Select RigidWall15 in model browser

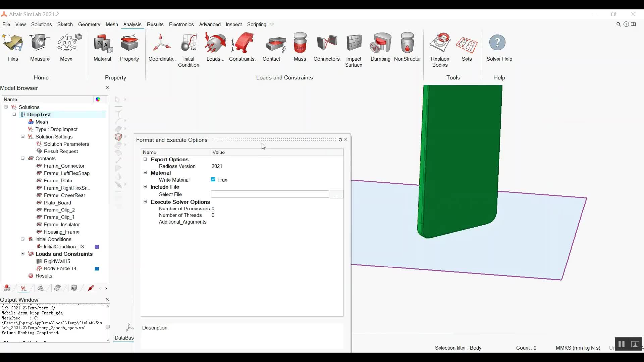[x=57, y=261]
